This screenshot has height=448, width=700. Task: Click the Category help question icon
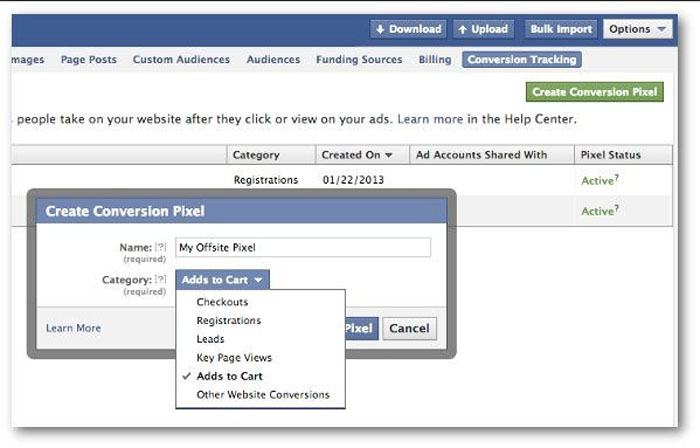160,280
